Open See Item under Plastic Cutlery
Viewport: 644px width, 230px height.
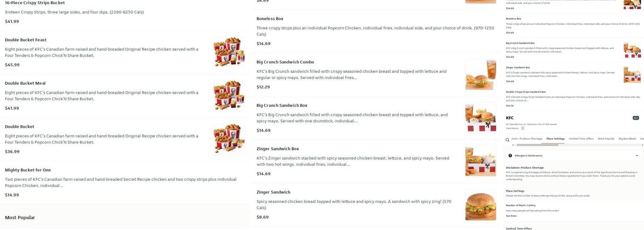(511, 216)
